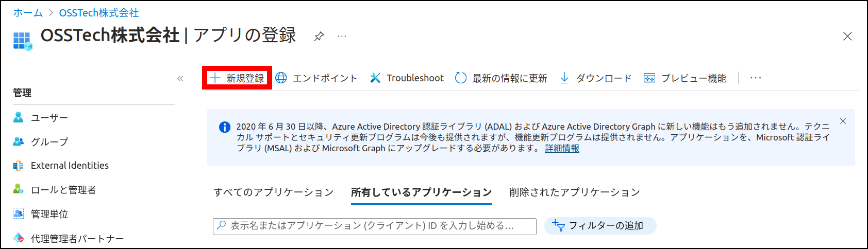Open エンドポイント from the toolbar

(316, 78)
